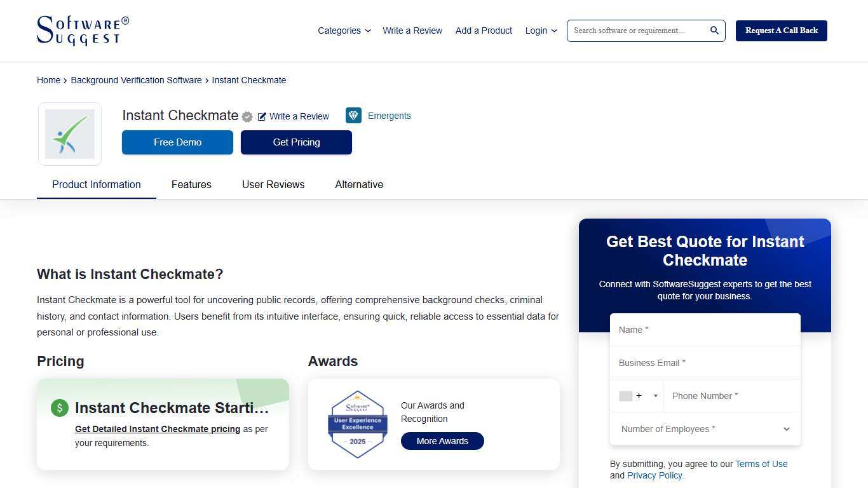
Task: Open the Categories dropdown
Action: (x=343, y=30)
